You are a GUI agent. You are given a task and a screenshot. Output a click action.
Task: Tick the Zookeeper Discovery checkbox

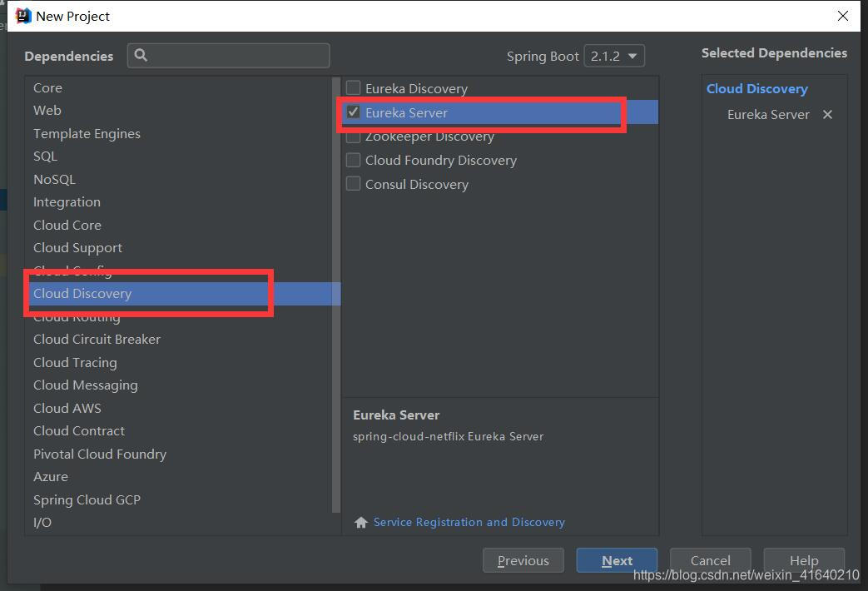[x=353, y=137]
